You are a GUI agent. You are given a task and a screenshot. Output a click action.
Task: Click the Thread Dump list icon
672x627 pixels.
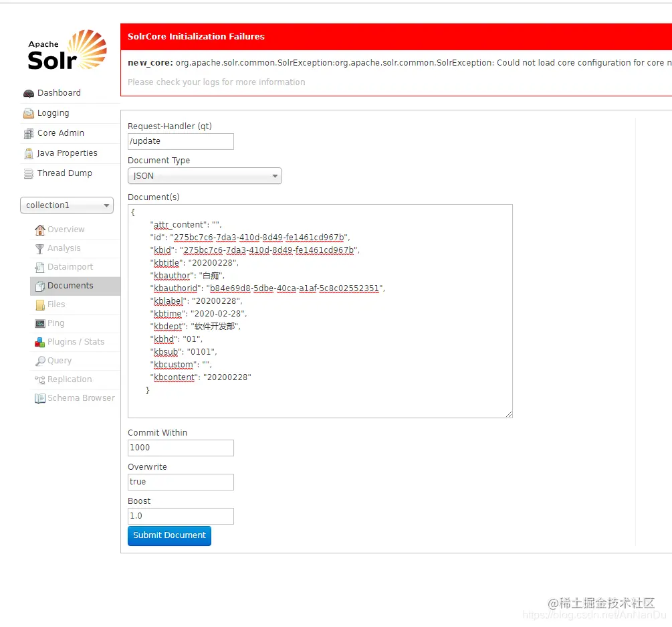coord(28,174)
